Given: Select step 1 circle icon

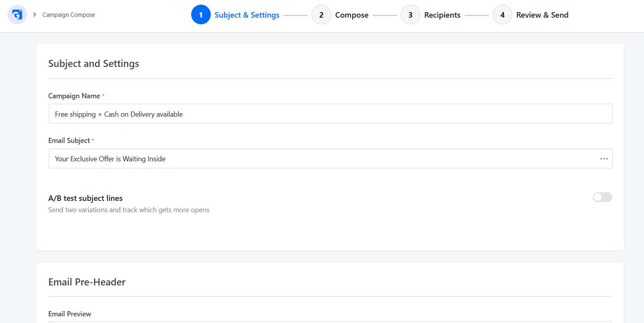Looking at the screenshot, I should pyautogui.click(x=201, y=14).
